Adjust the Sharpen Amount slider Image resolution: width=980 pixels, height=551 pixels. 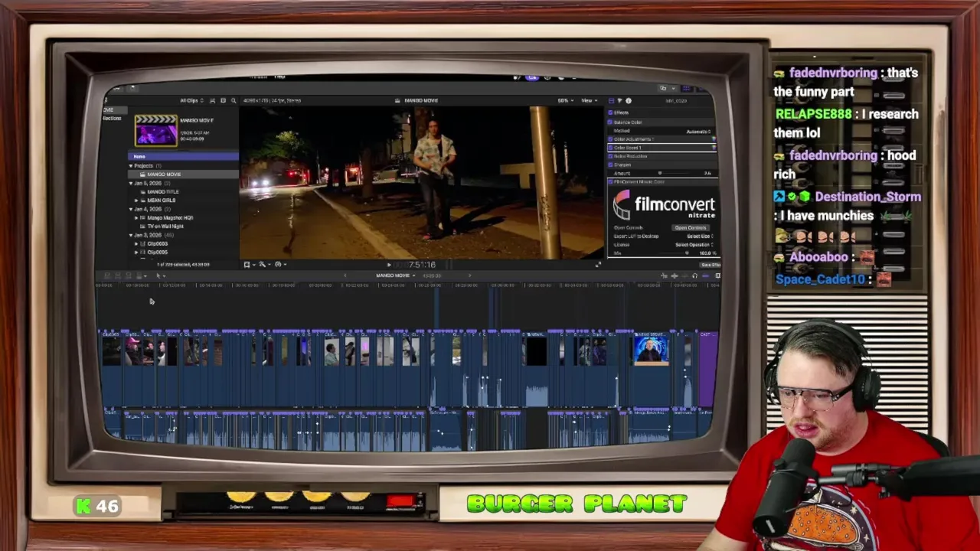tap(660, 173)
